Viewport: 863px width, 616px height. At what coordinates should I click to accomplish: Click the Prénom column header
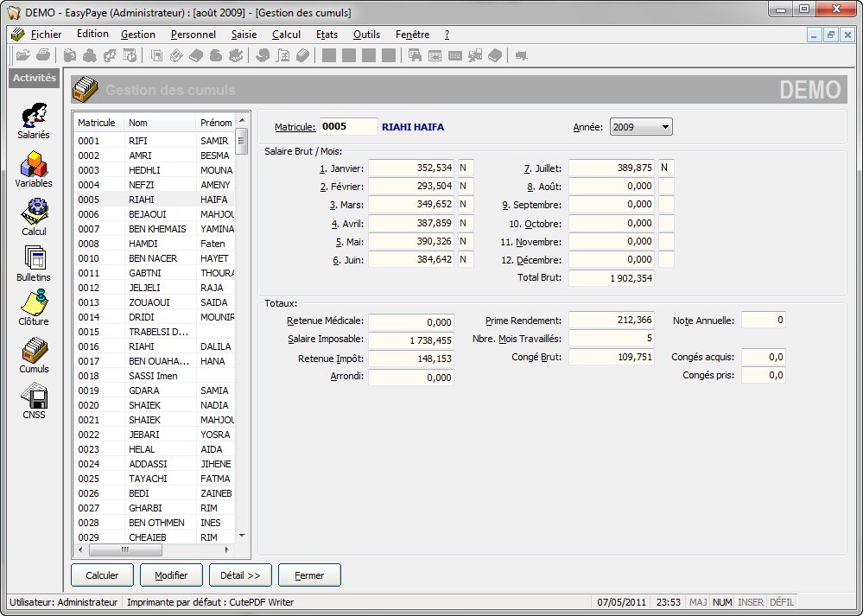tap(216, 123)
